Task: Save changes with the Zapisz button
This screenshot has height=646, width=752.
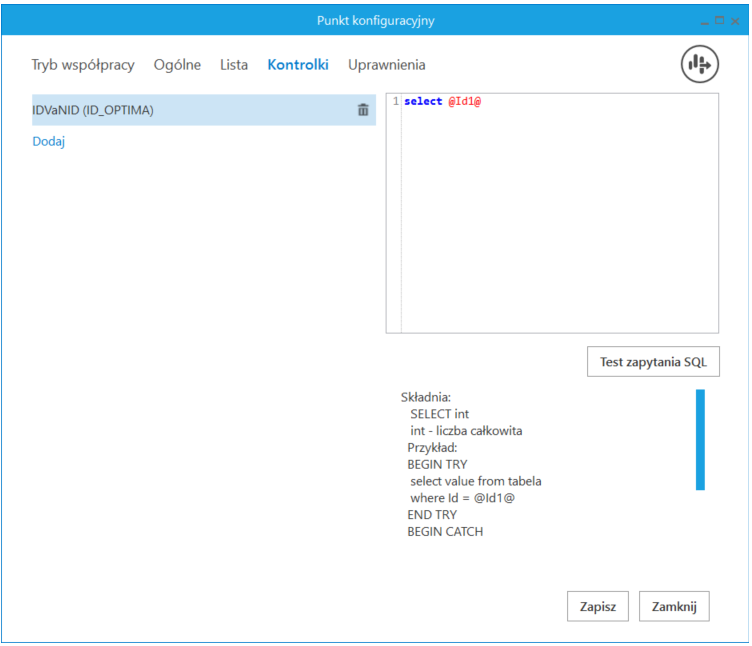Action: (598, 606)
